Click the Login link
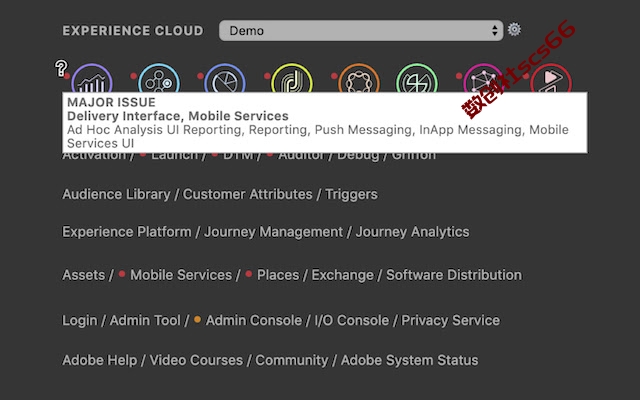Image resolution: width=640 pixels, height=400 pixels. pyautogui.click(x=80, y=321)
